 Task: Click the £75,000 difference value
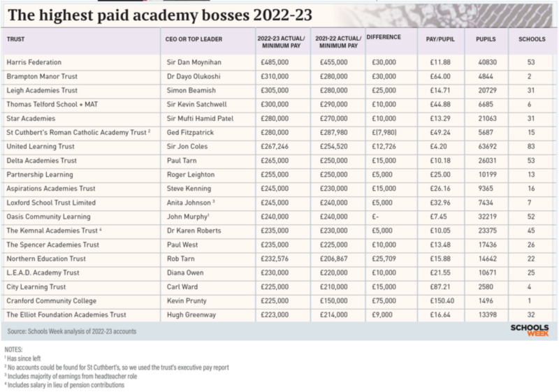384,300
